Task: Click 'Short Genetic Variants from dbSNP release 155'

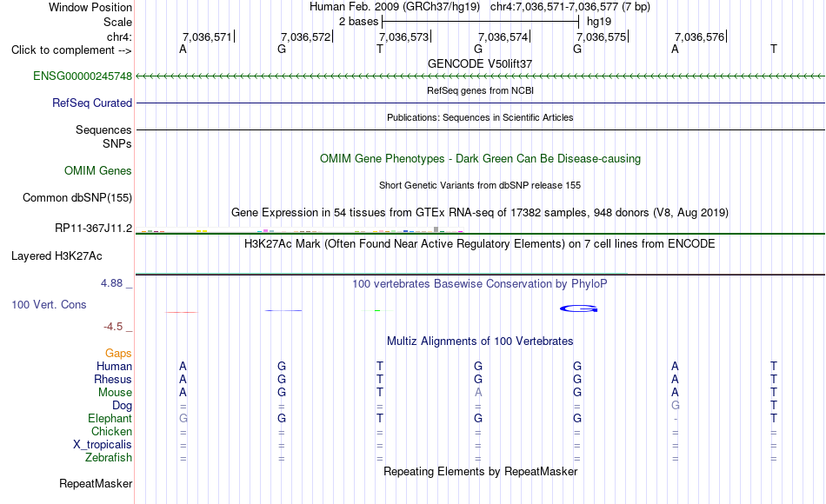Action: click(x=480, y=185)
